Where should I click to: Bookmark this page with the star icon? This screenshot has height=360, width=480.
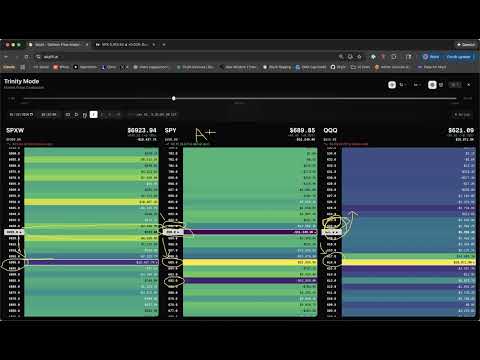coord(359,57)
